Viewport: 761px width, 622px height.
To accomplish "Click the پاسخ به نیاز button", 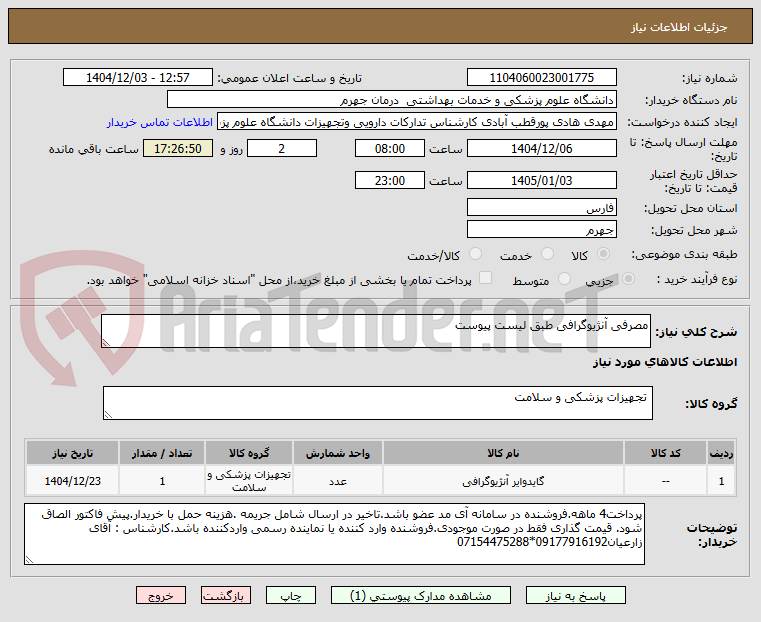I will pyautogui.click(x=576, y=596).
